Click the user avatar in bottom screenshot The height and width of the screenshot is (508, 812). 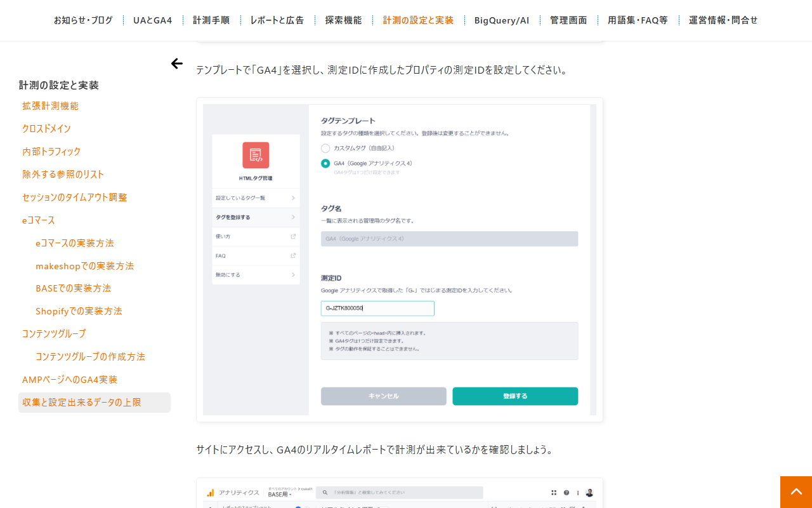coord(589,493)
